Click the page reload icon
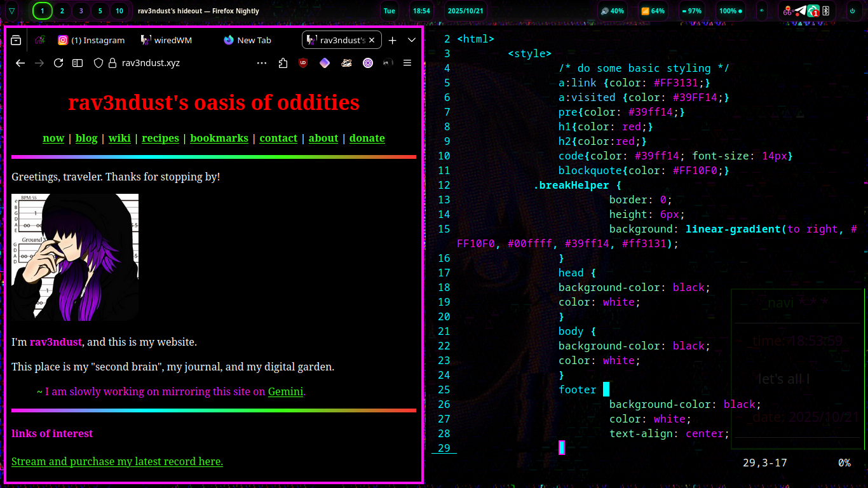Image resolution: width=868 pixels, height=488 pixels. coord(58,62)
